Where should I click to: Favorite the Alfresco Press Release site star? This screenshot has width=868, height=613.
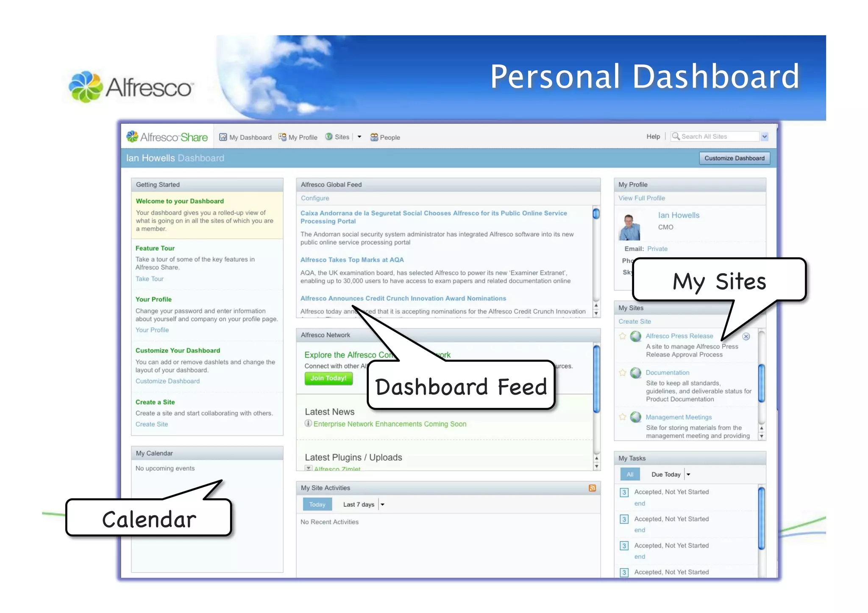click(x=622, y=336)
